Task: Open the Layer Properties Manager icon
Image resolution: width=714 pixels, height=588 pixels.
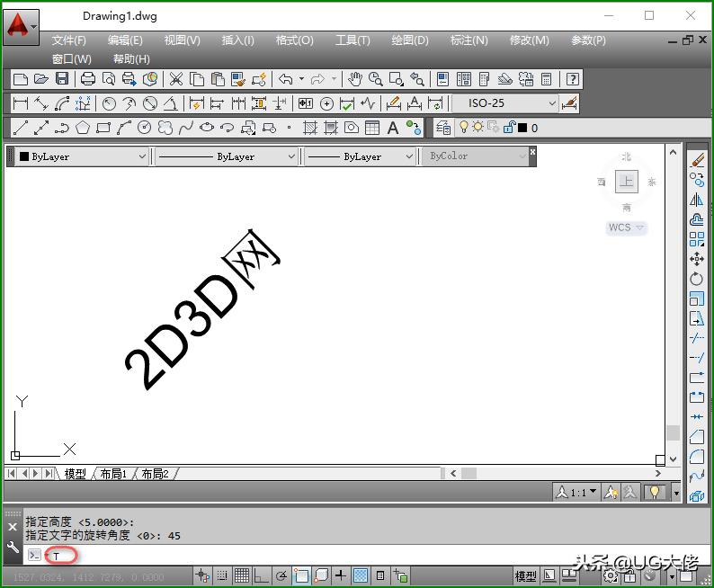Action: [443, 128]
